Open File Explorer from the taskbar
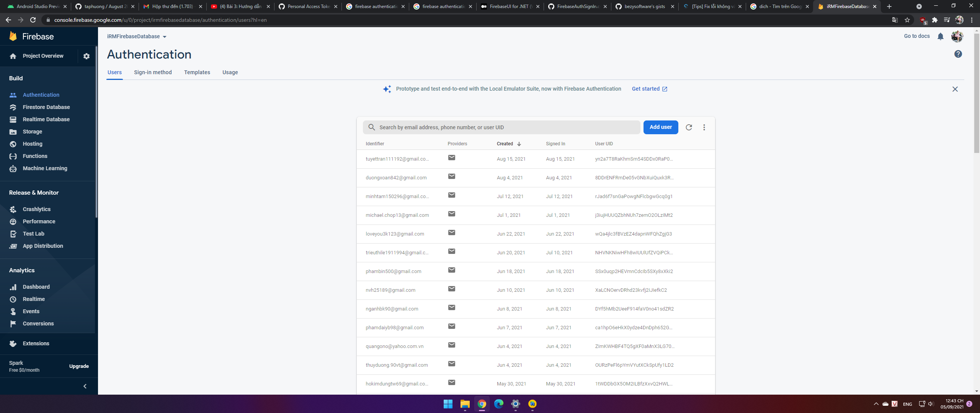980x413 pixels. [x=465, y=404]
